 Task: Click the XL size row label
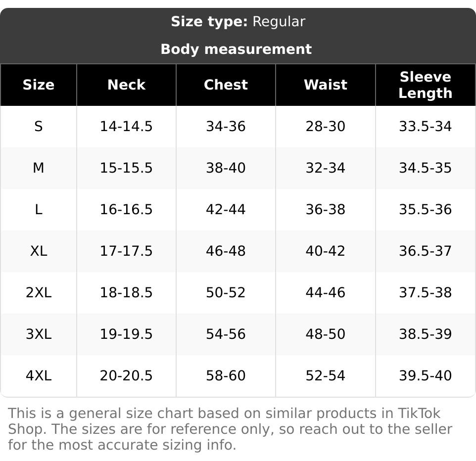[x=39, y=251]
